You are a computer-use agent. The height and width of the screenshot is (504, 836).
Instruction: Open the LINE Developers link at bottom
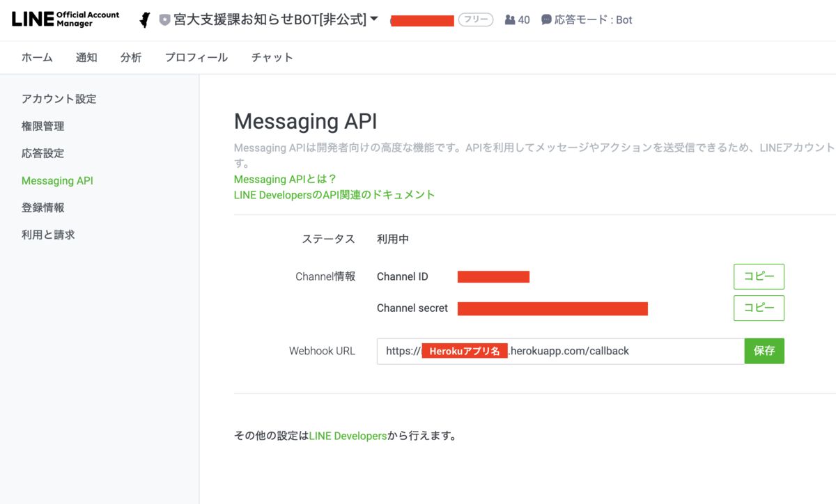348,436
